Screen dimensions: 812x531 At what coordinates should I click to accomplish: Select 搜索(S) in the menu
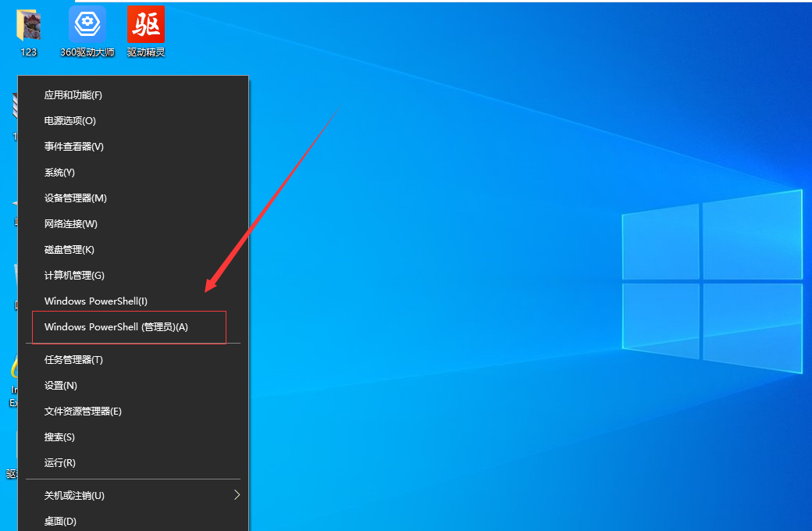point(60,437)
